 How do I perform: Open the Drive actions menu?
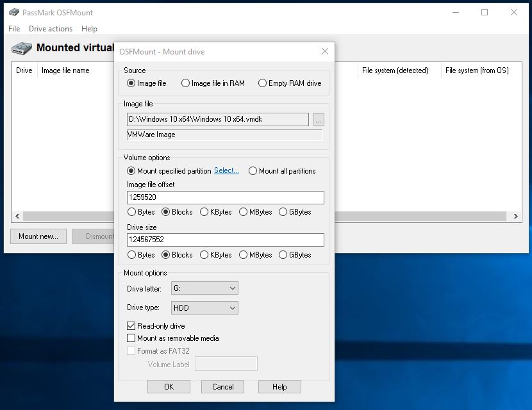(x=51, y=29)
